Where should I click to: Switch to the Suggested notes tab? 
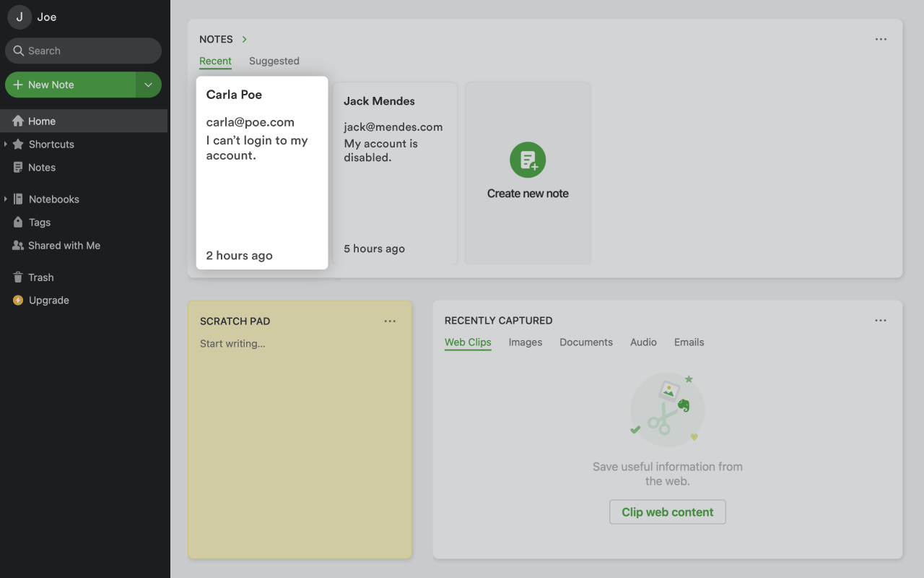point(274,61)
